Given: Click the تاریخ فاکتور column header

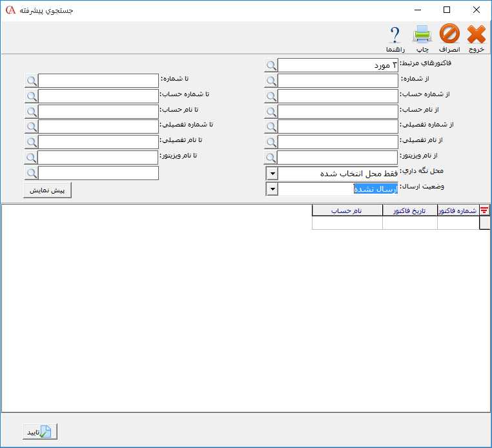Looking at the screenshot, I should click(x=410, y=210).
